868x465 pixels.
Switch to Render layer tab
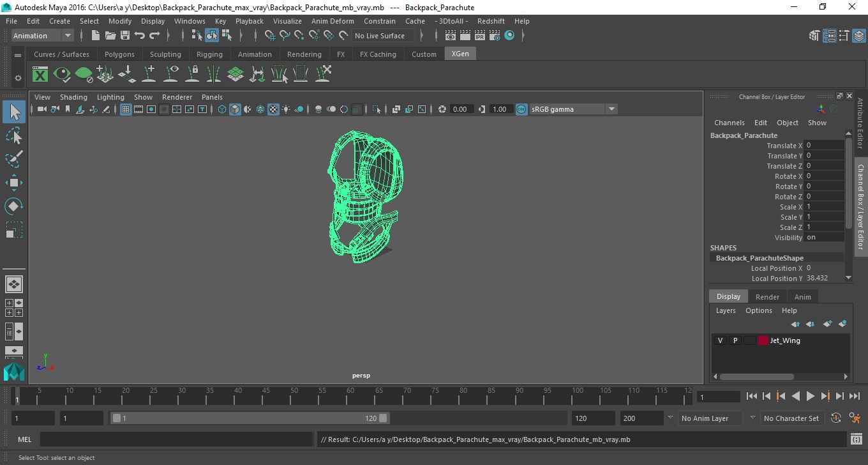click(x=767, y=297)
